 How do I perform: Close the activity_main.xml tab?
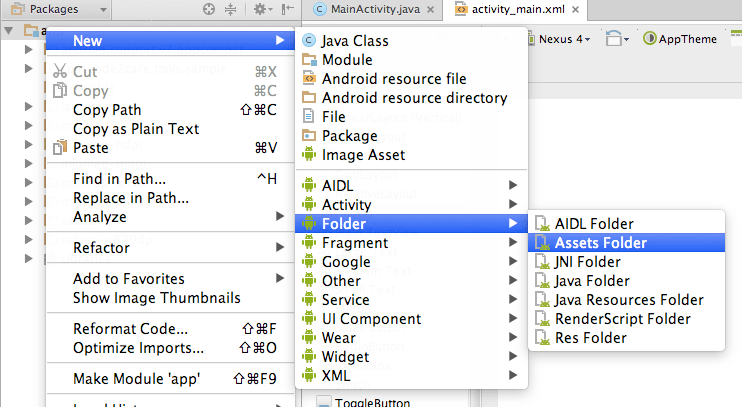pyautogui.click(x=575, y=9)
